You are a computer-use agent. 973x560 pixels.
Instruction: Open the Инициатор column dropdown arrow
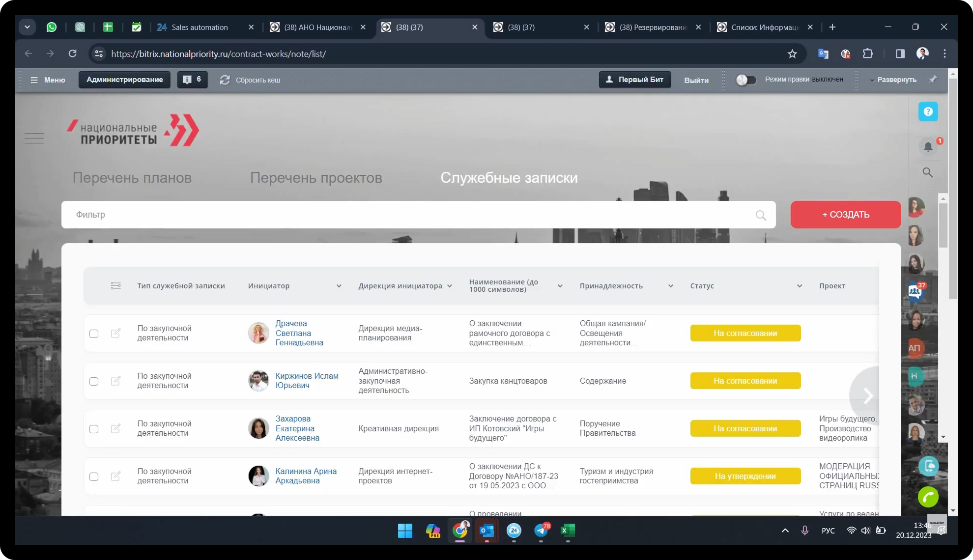339,286
